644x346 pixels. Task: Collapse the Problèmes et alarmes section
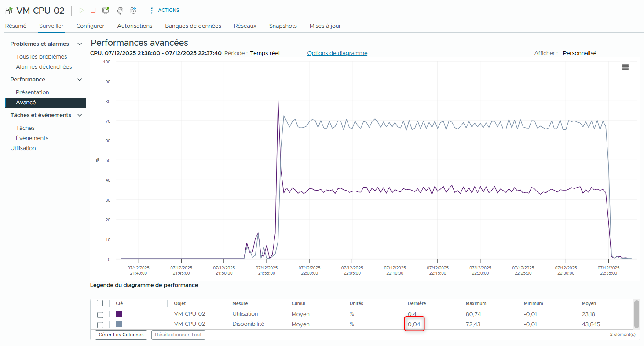pos(80,44)
